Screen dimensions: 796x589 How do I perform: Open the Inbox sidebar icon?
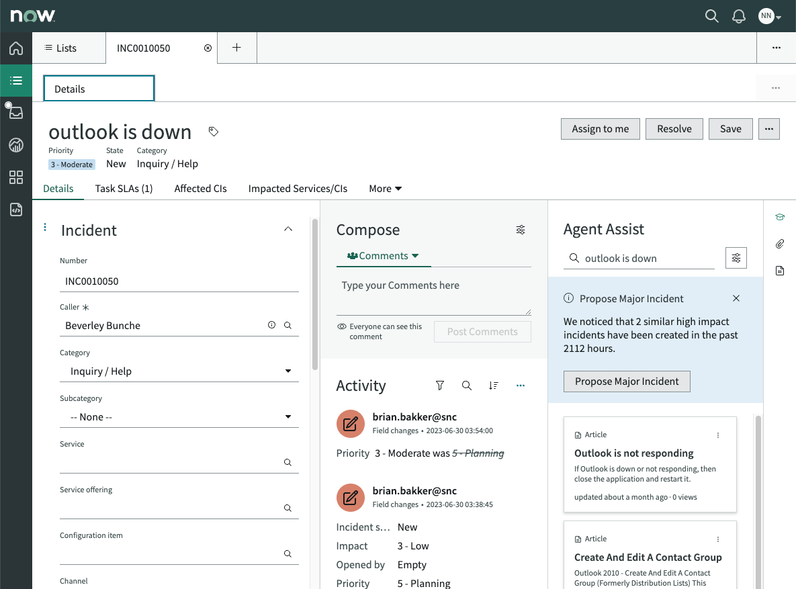pyautogui.click(x=15, y=112)
